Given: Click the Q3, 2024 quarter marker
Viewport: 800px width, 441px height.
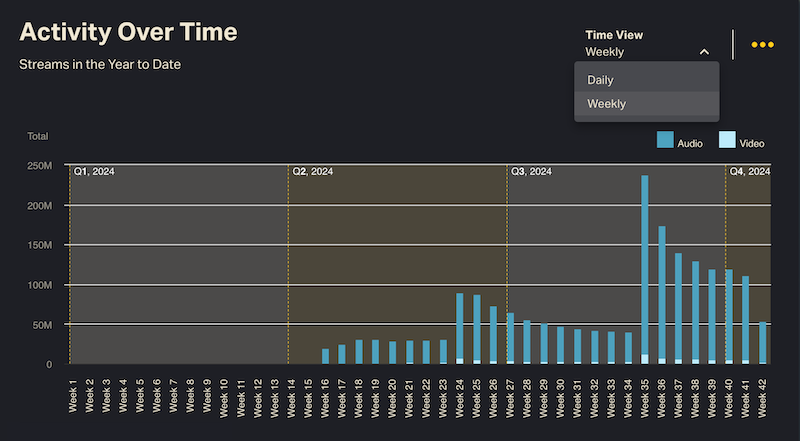Looking at the screenshot, I should (532, 172).
